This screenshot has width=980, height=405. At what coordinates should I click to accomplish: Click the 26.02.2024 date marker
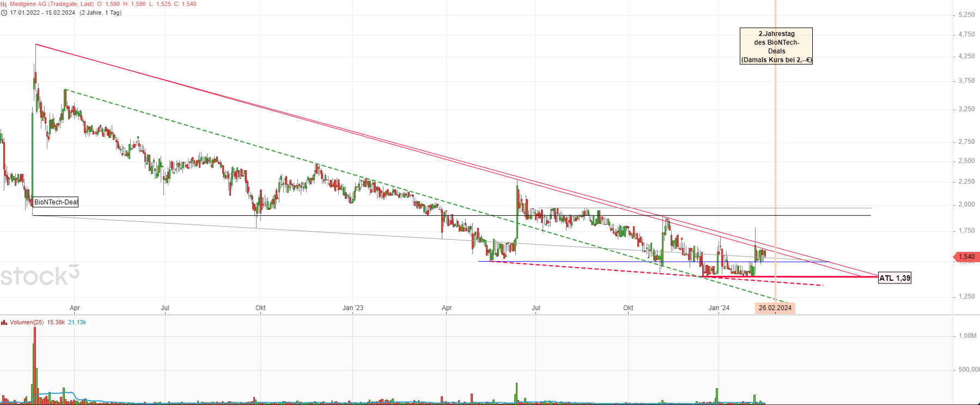tap(775, 308)
